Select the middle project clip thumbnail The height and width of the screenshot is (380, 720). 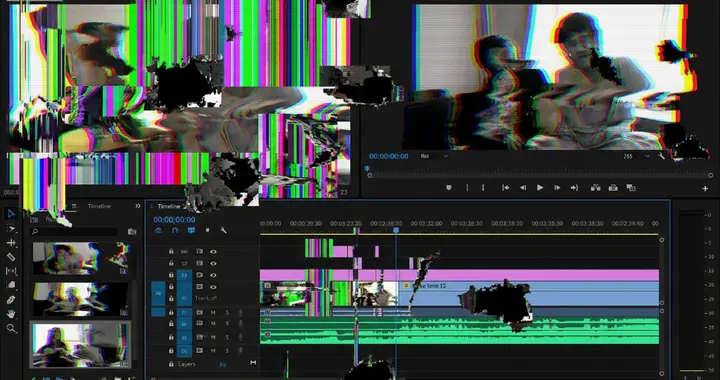80,299
